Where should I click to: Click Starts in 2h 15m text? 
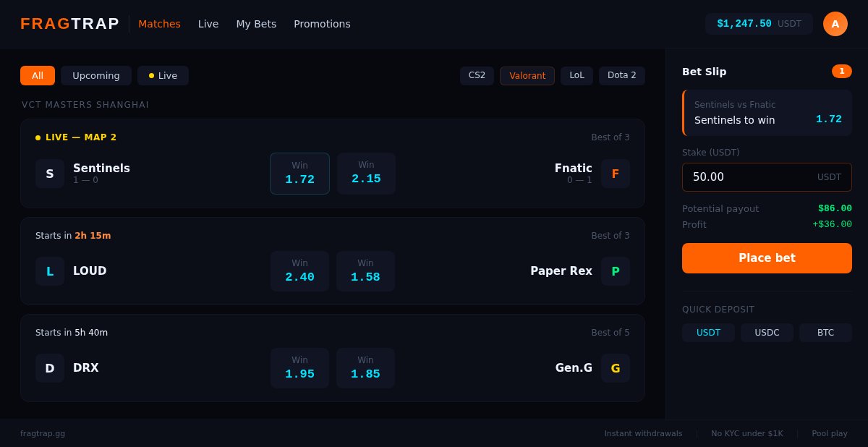pyautogui.click(x=73, y=236)
